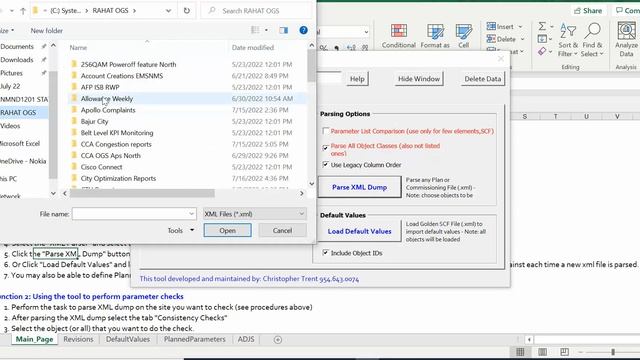Switch to the ADJS sheet tab
The image size is (640, 360).
[x=246, y=339]
